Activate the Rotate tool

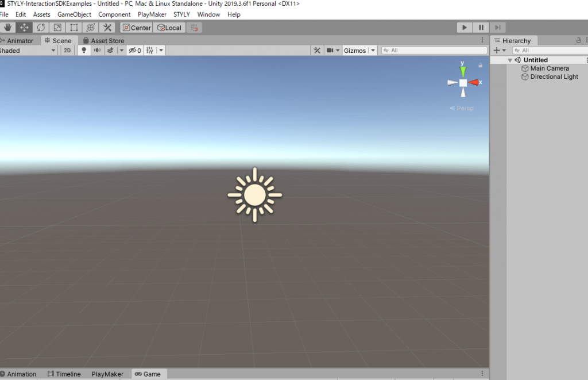40,27
